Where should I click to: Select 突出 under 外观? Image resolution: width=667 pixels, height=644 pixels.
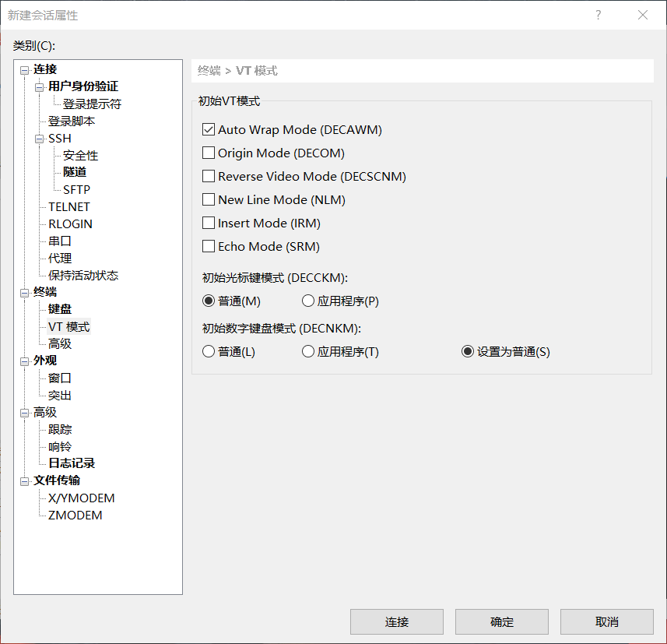(x=60, y=396)
